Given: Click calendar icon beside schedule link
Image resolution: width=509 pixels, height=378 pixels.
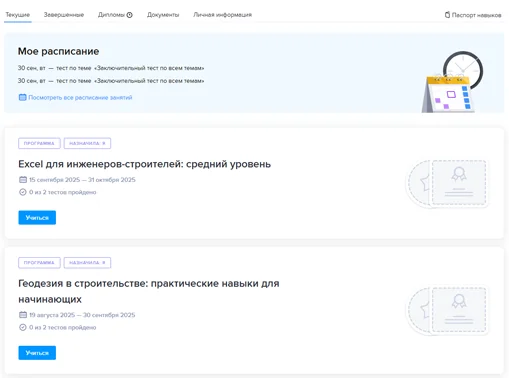Looking at the screenshot, I should (x=22, y=97).
